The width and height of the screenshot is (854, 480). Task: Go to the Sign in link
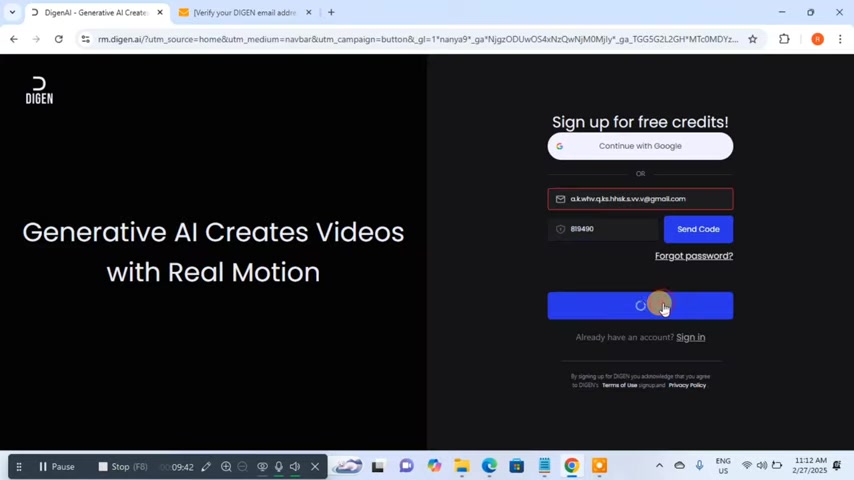pos(691,337)
